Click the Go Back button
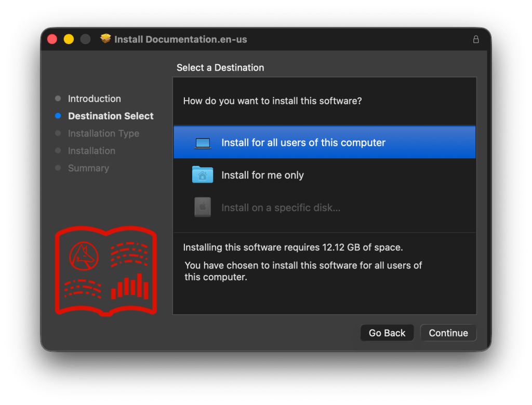 point(387,333)
